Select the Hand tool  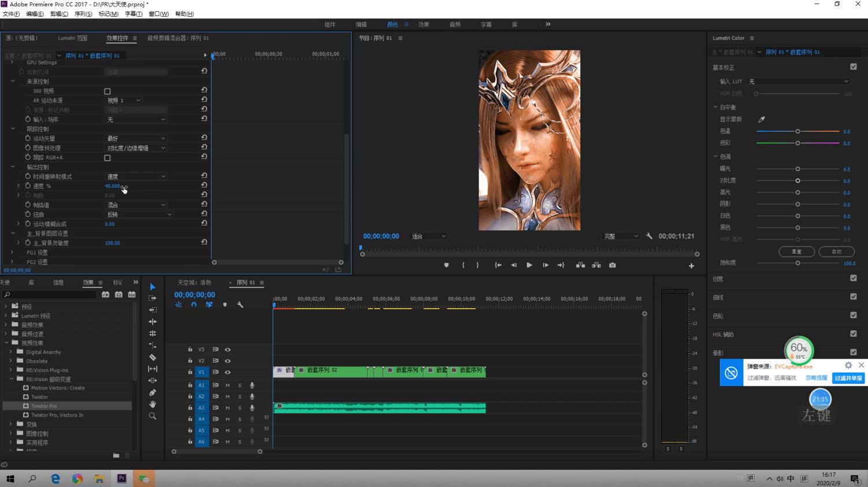click(153, 404)
